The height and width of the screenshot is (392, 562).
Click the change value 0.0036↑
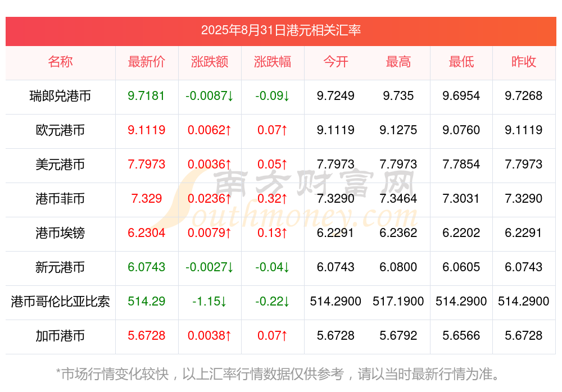(x=209, y=164)
